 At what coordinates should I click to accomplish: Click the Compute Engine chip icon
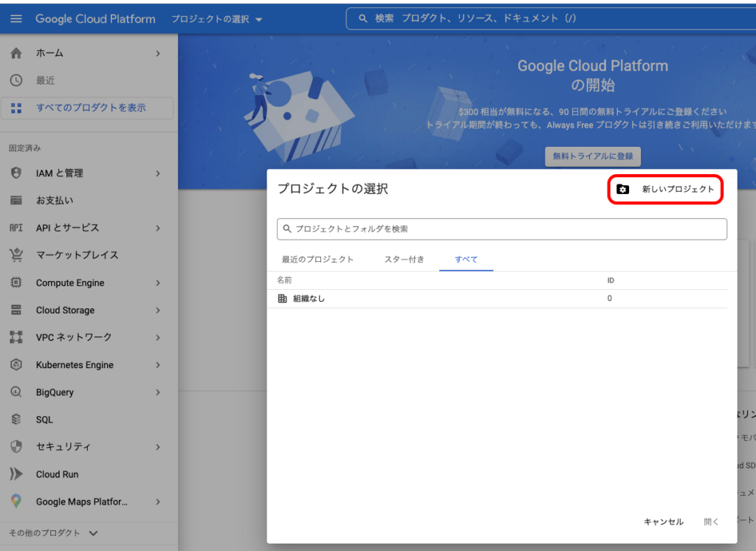16,283
